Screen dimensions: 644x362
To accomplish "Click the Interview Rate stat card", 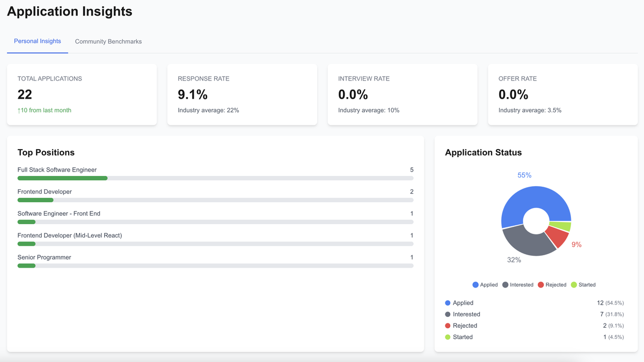I will click(x=402, y=94).
